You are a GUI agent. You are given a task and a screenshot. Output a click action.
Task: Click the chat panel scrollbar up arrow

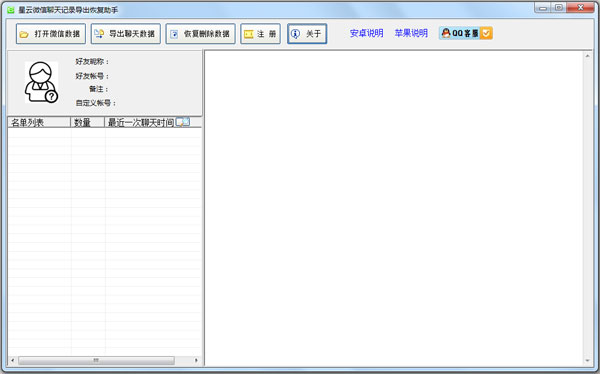587,56
